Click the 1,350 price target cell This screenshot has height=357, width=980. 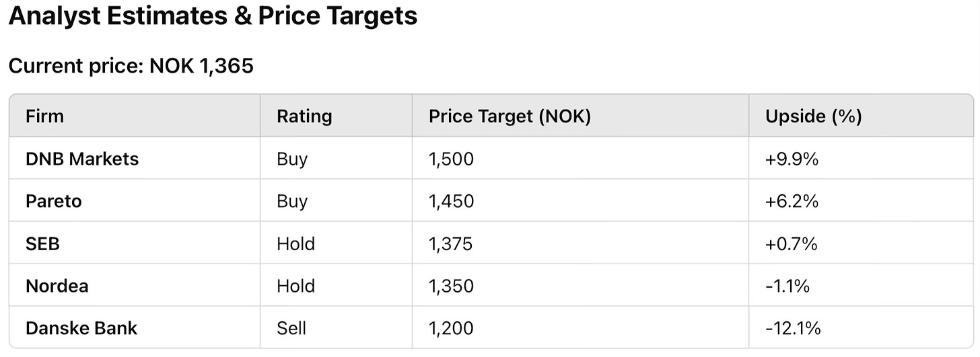(x=451, y=286)
